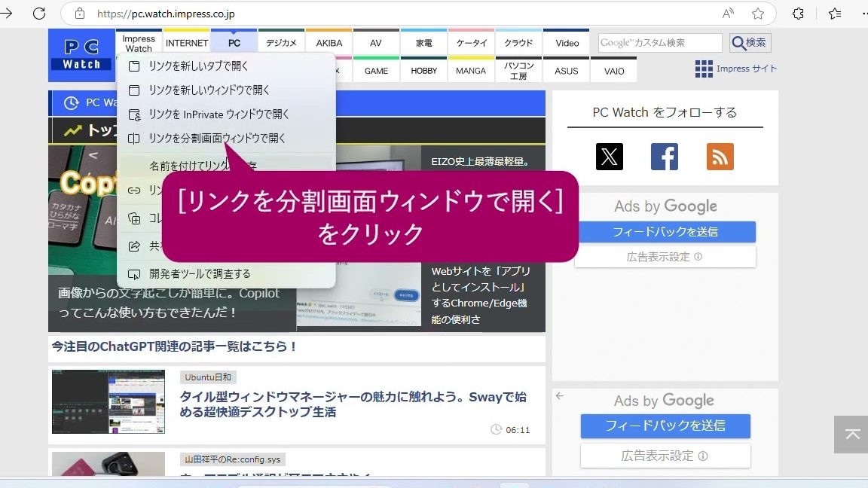
Task: Select リンクを分割画面ウィンドウで開く
Action: tap(226, 139)
